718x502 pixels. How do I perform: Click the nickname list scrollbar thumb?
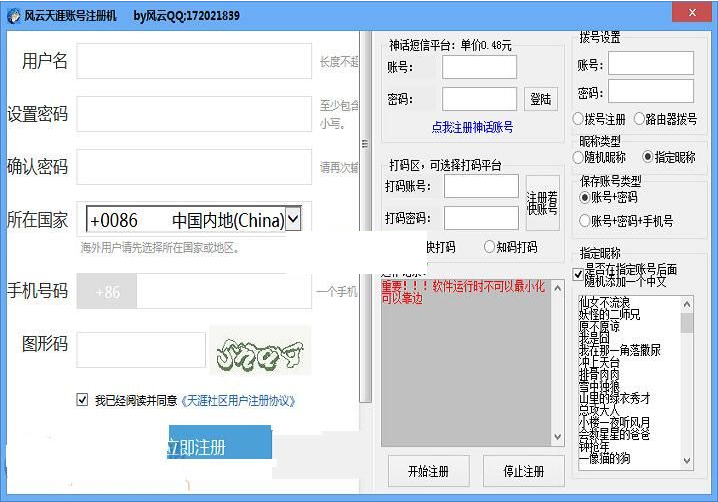coord(686,322)
